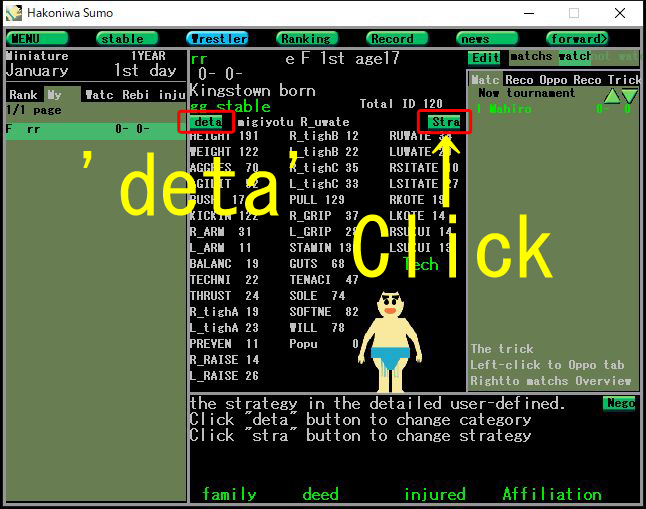Open the 'injured' link at bottom
Image resolution: width=646 pixels, height=509 pixels.
pyautogui.click(x=435, y=494)
